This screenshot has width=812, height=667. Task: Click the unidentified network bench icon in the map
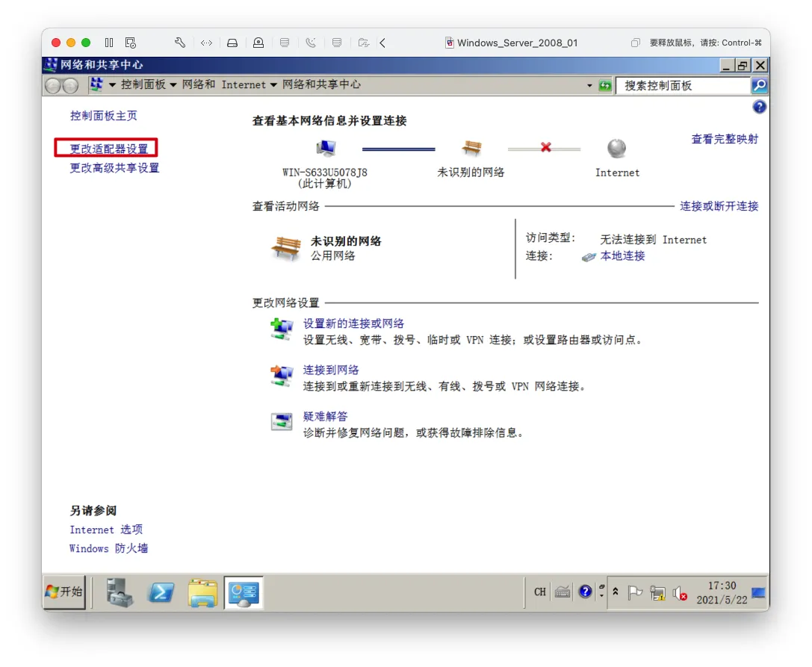pyautogui.click(x=471, y=148)
